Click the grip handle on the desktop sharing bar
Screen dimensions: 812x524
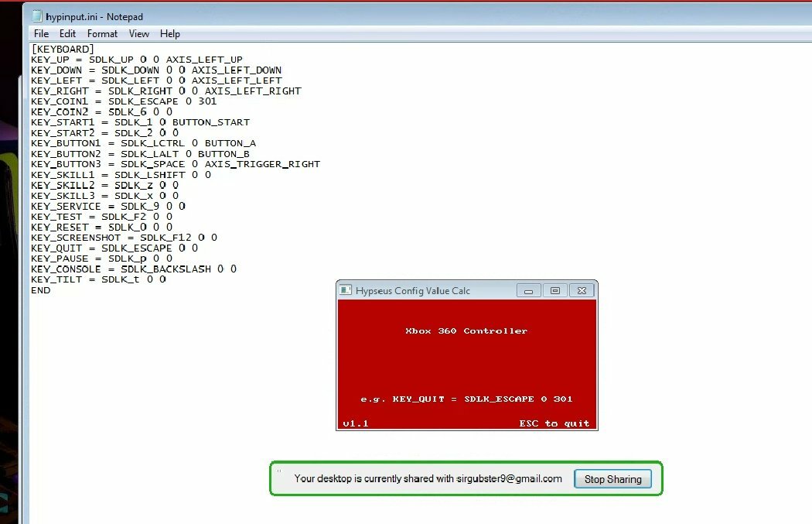279,471
